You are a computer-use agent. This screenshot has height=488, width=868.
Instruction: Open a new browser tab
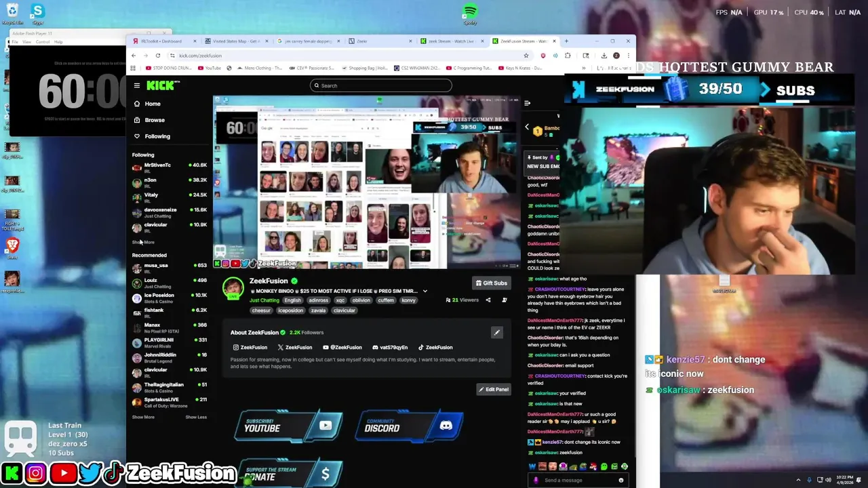tap(566, 41)
